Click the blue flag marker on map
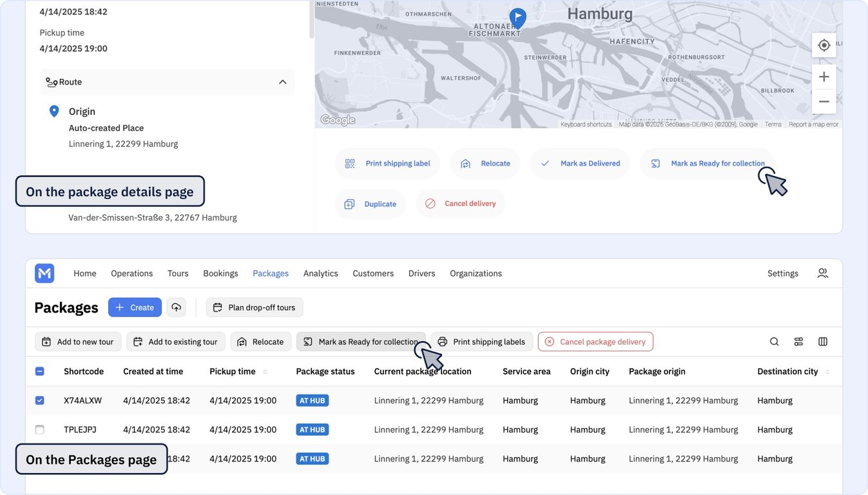The image size is (868, 495). [517, 17]
